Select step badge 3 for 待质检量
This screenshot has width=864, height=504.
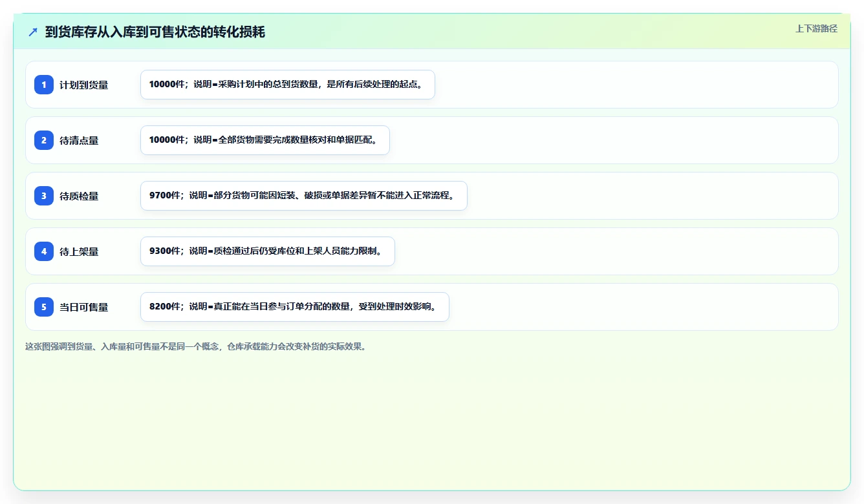point(44,196)
